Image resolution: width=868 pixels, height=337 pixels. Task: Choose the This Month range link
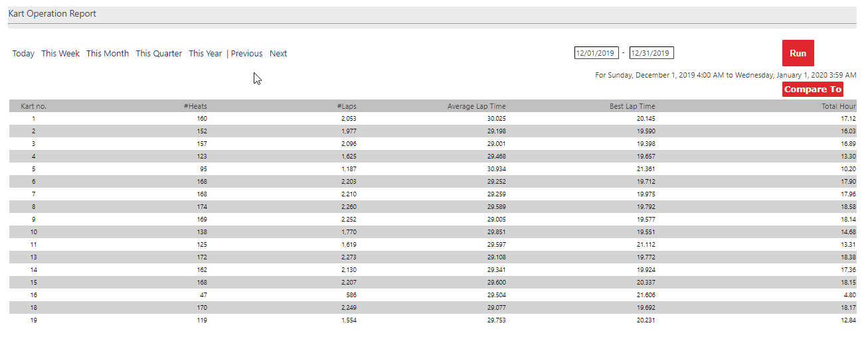point(108,54)
